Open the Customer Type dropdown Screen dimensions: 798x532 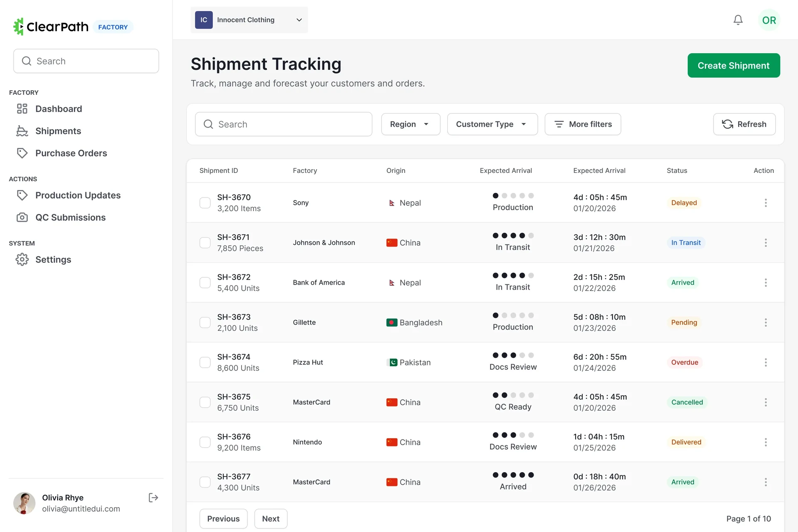tap(493, 124)
